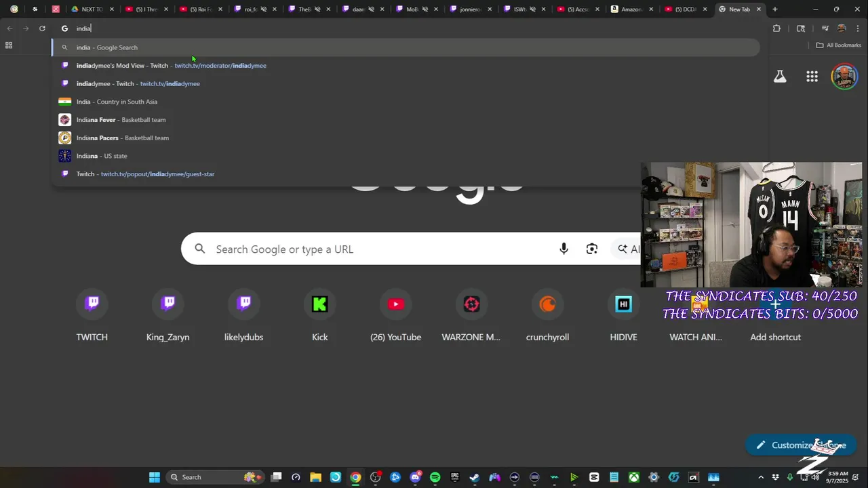
Task: Select 'Indiana Fever' basketball team suggestion
Action: (406, 120)
